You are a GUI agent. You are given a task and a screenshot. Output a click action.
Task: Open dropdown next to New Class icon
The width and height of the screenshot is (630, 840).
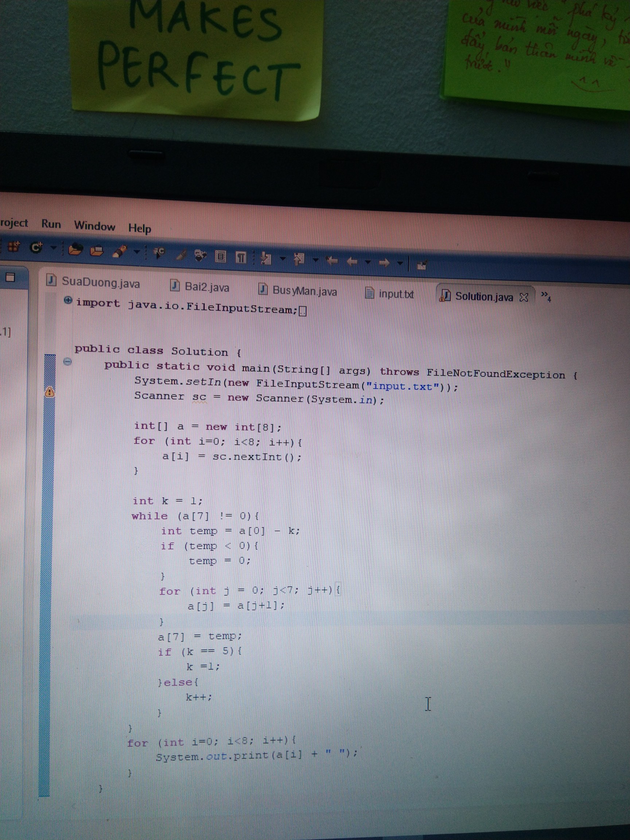pyautogui.click(x=54, y=248)
